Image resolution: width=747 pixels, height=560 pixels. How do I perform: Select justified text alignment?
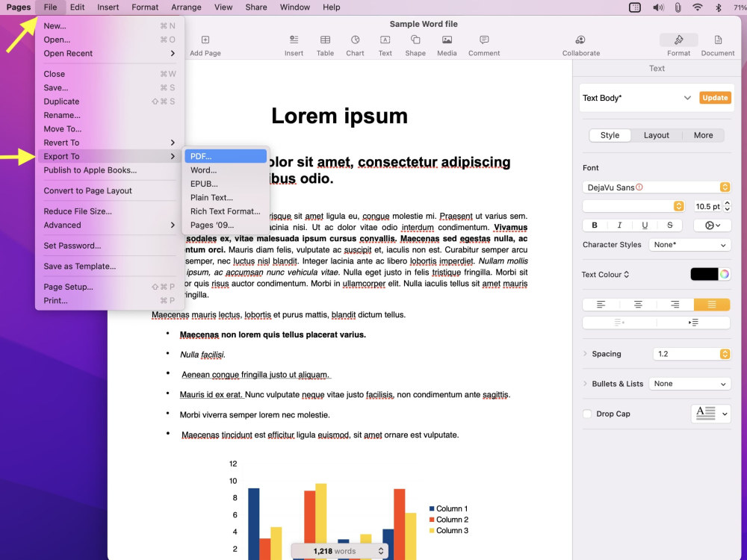(x=712, y=305)
